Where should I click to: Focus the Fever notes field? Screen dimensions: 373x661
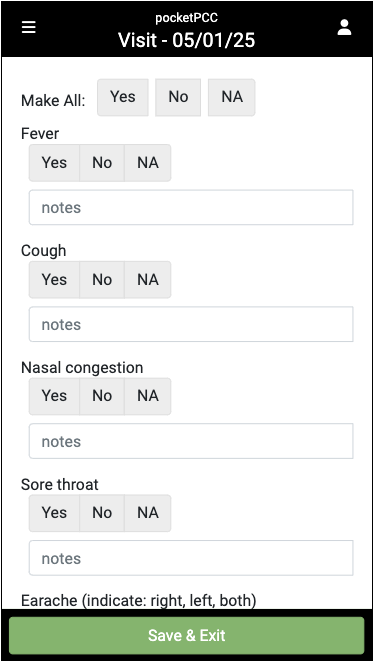point(191,207)
